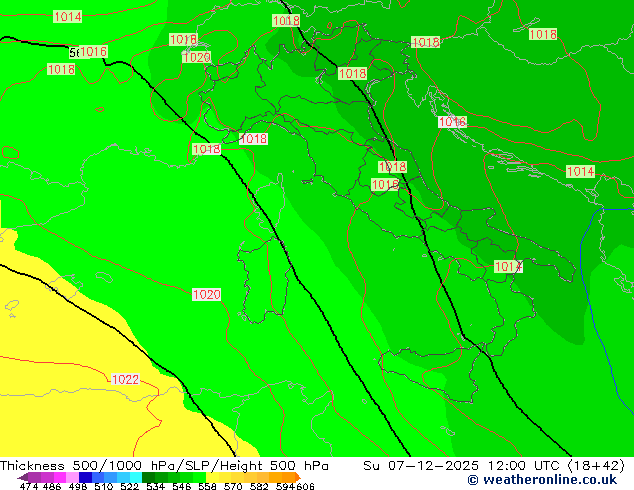Click the '570' legend value

[233, 486]
